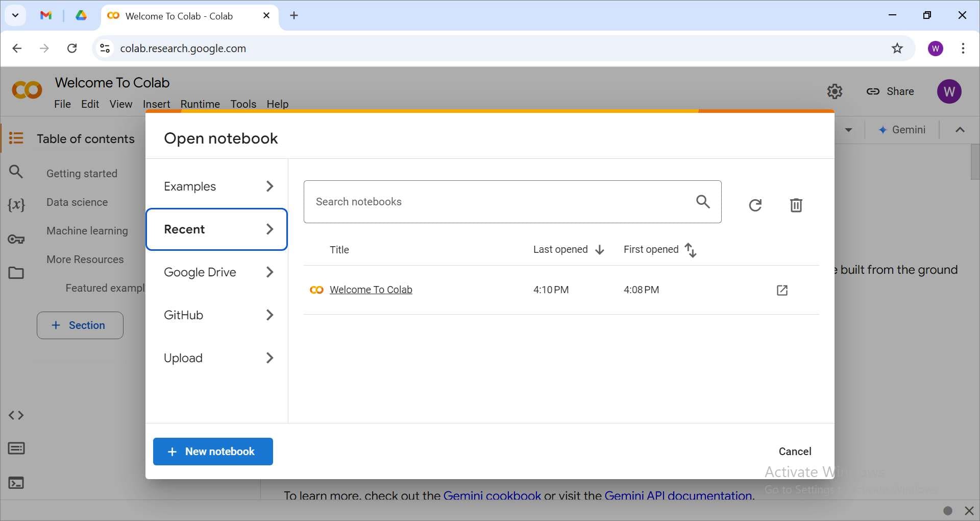
Task: Click the search magnifier in Search notebooks
Action: pyautogui.click(x=703, y=202)
